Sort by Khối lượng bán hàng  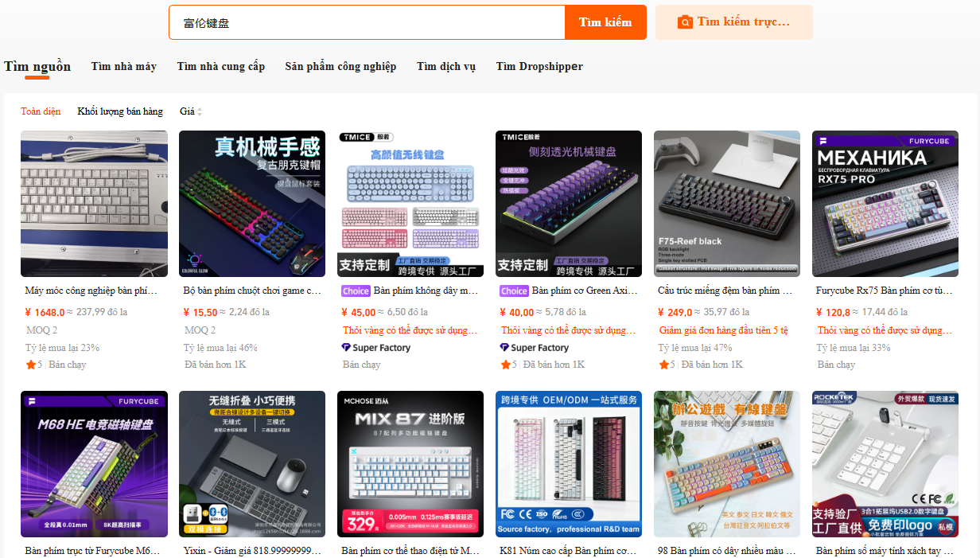coord(120,111)
